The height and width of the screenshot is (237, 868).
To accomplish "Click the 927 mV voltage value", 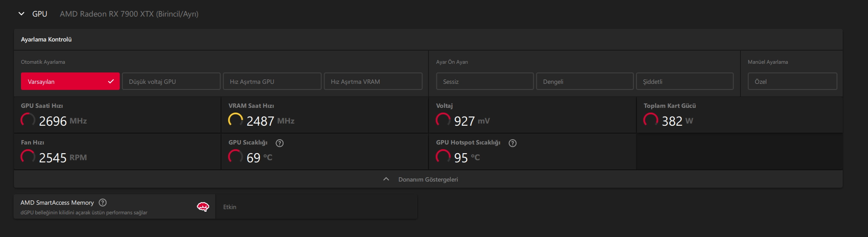I will coord(472,121).
